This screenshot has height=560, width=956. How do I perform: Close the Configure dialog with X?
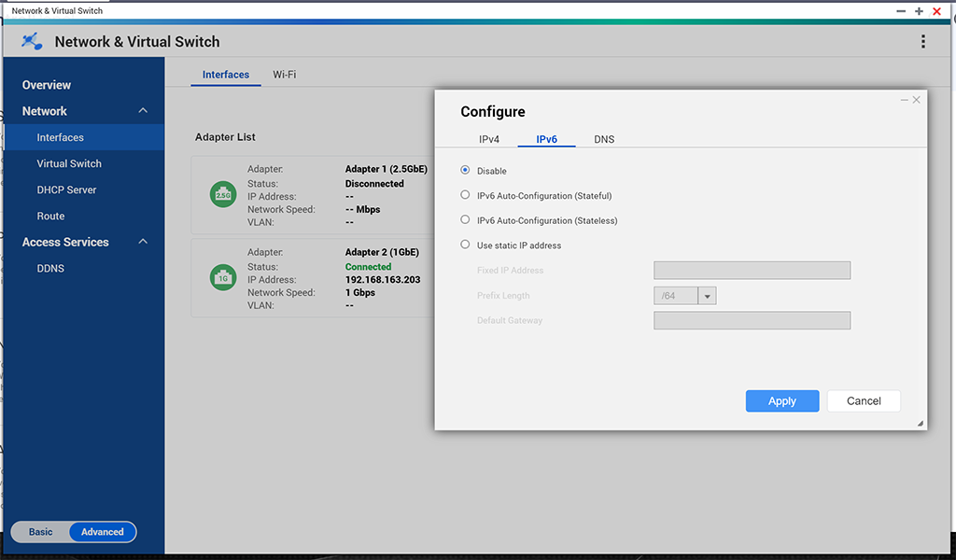[917, 100]
